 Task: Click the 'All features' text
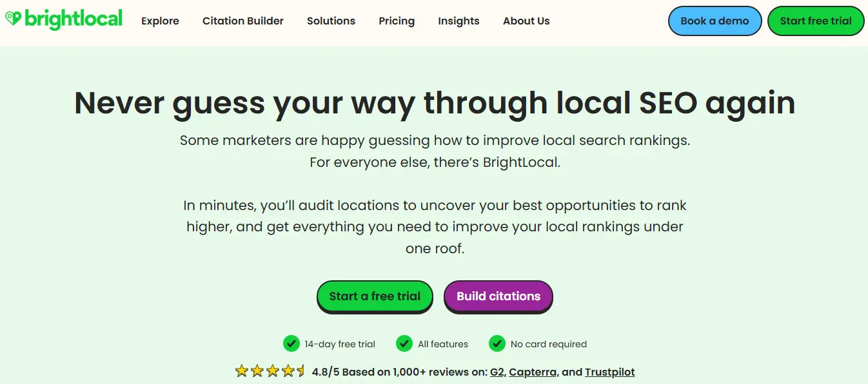pyautogui.click(x=443, y=344)
